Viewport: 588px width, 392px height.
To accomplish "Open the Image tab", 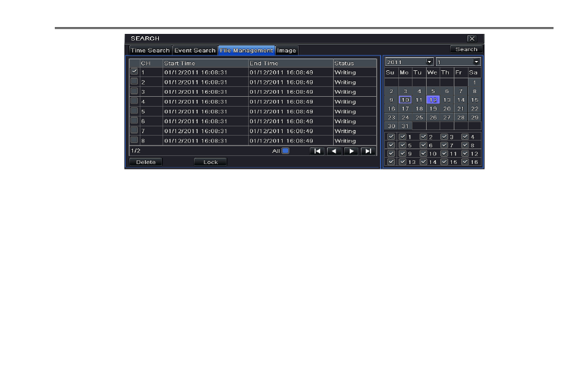I will tap(286, 51).
